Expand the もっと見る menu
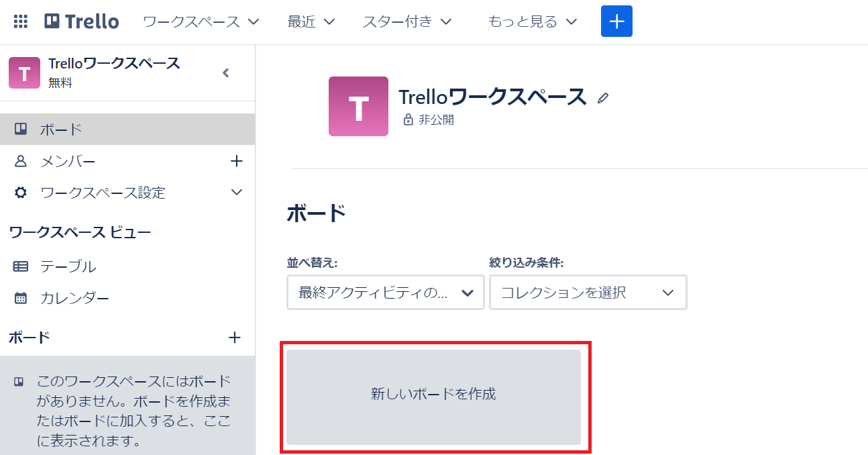Screen dimensions: 868x455 click(533, 21)
